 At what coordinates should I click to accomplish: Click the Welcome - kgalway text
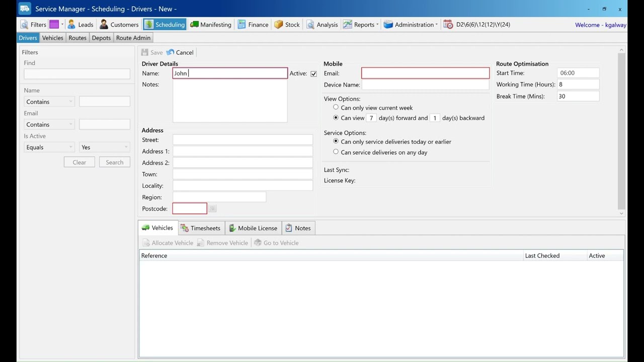pos(601,25)
